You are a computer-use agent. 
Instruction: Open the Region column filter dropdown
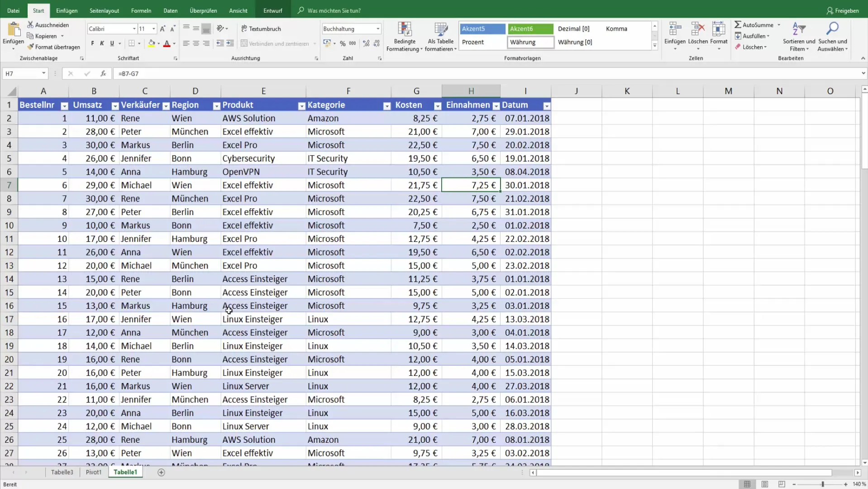[216, 106]
